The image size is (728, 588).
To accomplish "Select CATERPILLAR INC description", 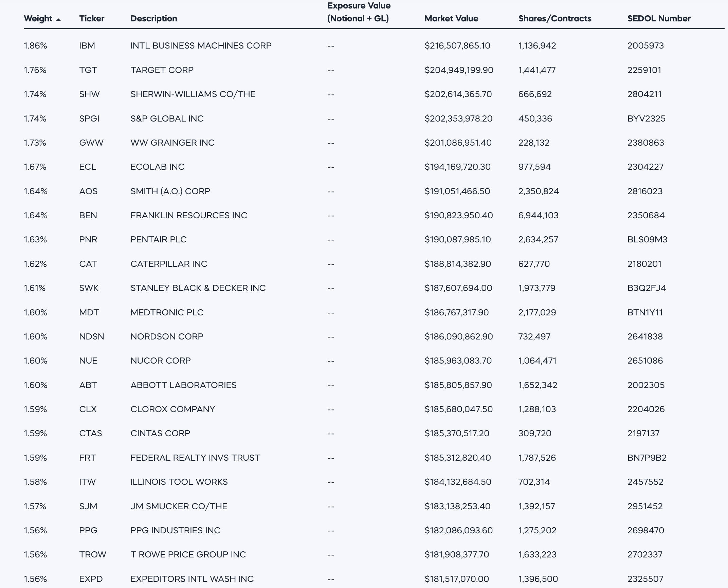I will point(169,264).
